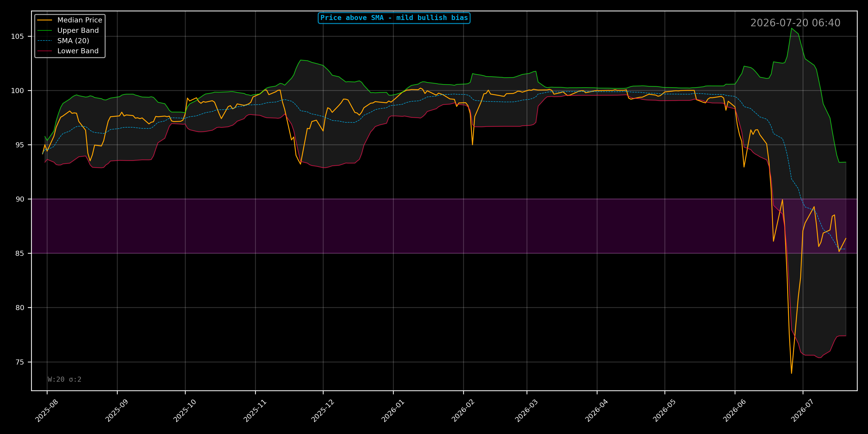Click the 75 y-axis tick label

point(20,362)
